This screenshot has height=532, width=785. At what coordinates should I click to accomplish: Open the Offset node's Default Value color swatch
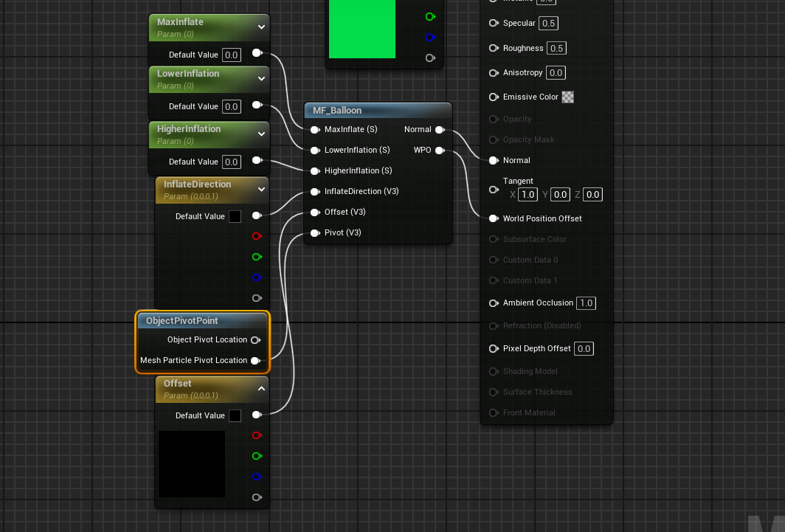[x=235, y=416]
